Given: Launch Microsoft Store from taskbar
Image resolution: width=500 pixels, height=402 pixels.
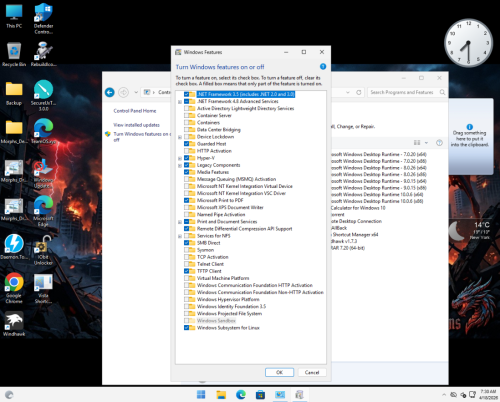Looking at the screenshot, I should click(260, 395).
